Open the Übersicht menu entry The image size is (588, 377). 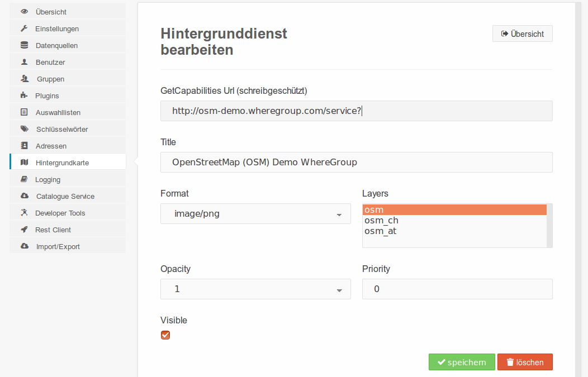(x=68, y=12)
